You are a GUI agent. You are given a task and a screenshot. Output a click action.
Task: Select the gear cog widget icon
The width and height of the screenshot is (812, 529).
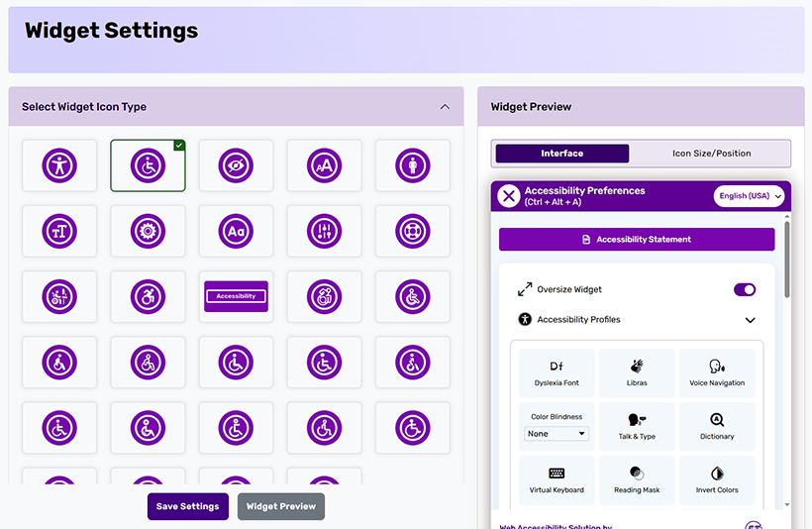[x=148, y=231]
